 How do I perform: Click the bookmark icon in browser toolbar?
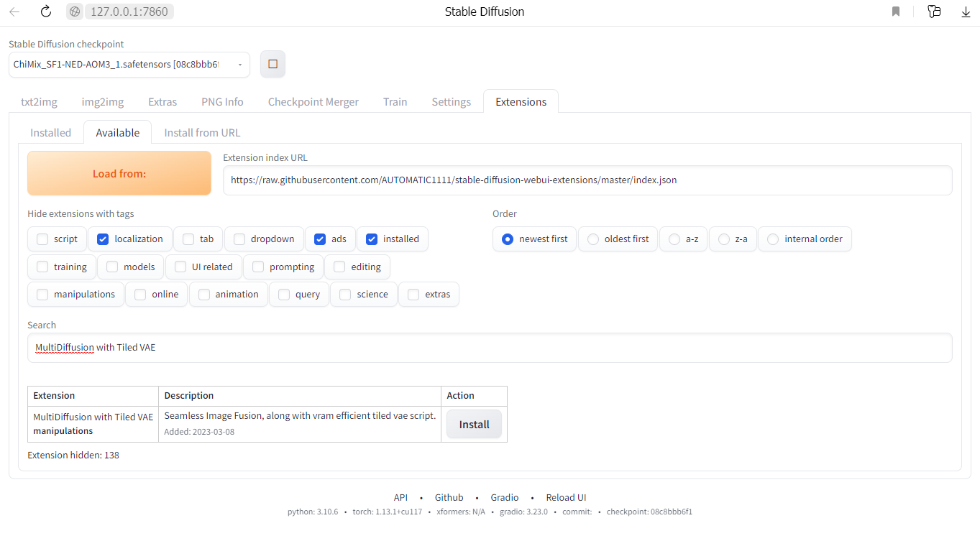(896, 11)
